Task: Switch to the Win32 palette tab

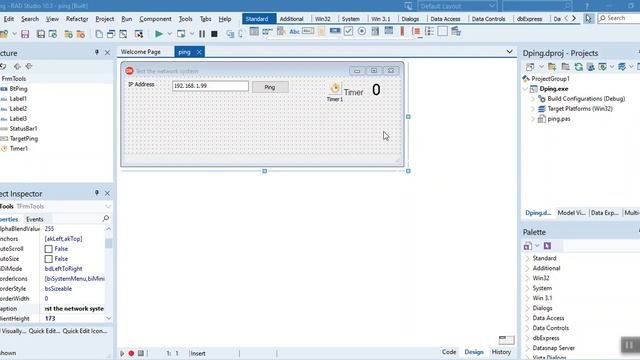Action: click(322, 19)
